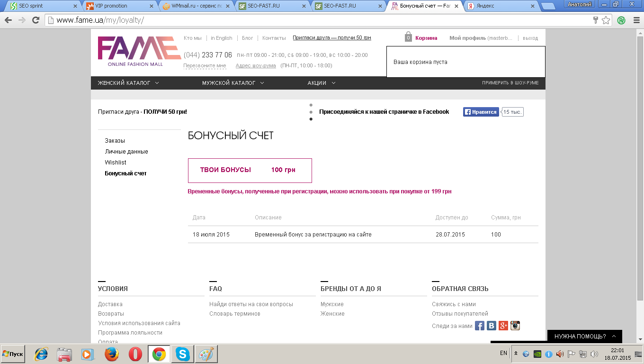Open the Корзина link
644x364 pixels.
[426, 38]
